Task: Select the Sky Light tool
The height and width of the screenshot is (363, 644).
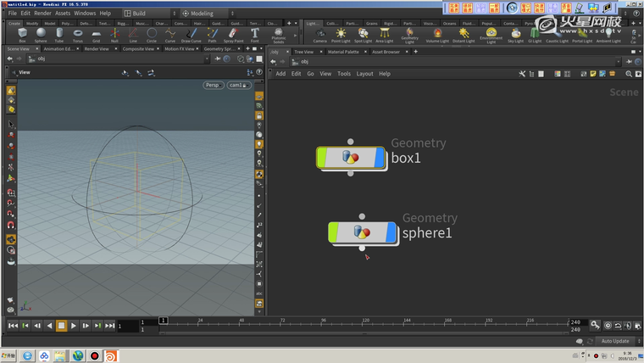Action: coord(515,35)
